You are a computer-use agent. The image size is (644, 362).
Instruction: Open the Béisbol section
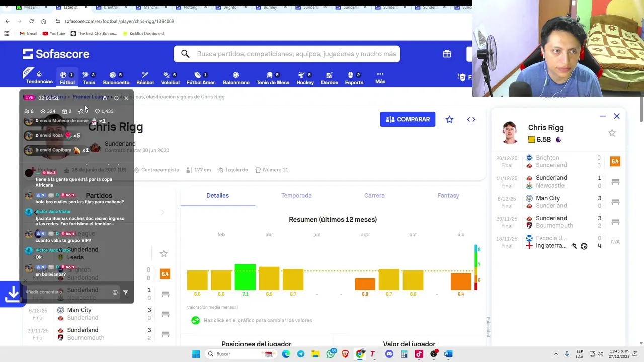[145, 78]
